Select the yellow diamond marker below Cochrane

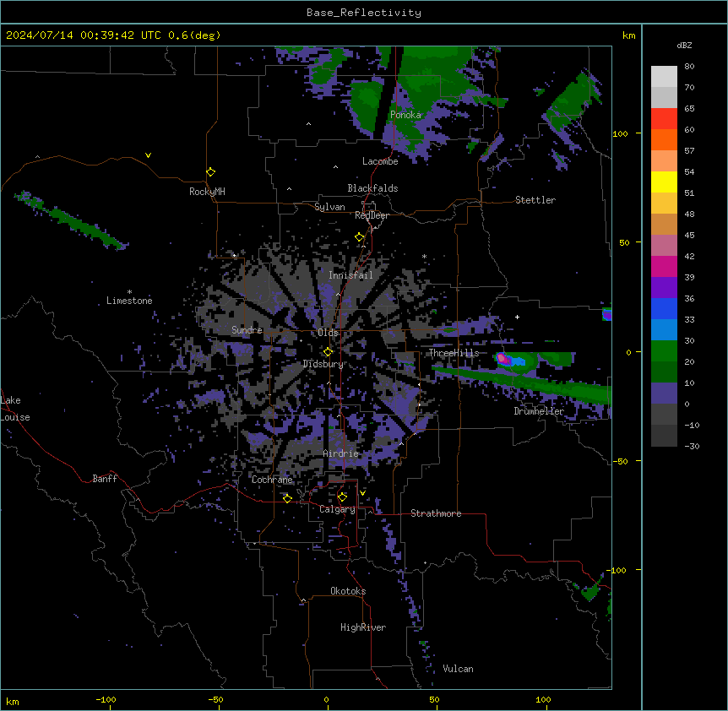[x=287, y=498]
